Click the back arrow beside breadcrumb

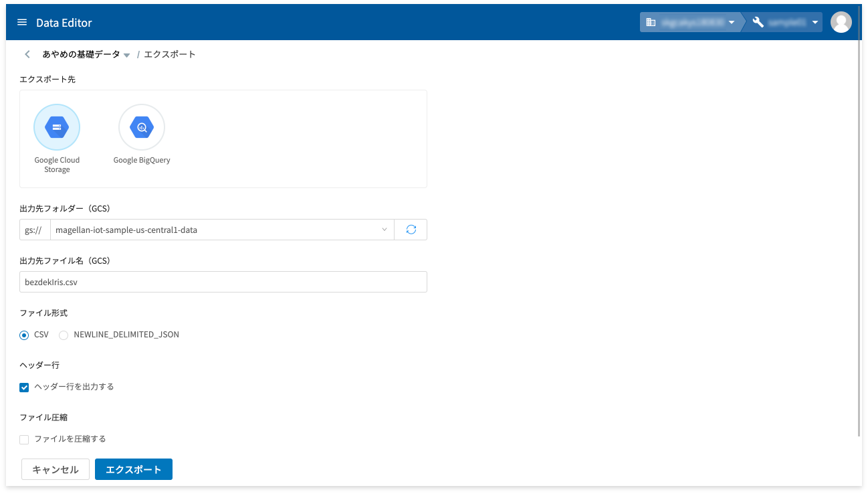pyautogui.click(x=27, y=54)
